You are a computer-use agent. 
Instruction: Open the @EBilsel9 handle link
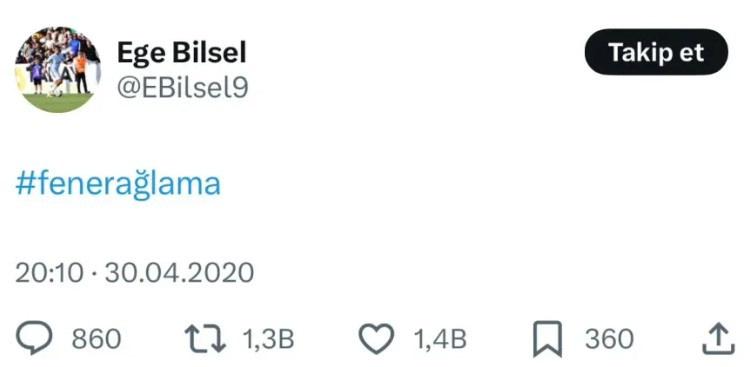coord(182,88)
